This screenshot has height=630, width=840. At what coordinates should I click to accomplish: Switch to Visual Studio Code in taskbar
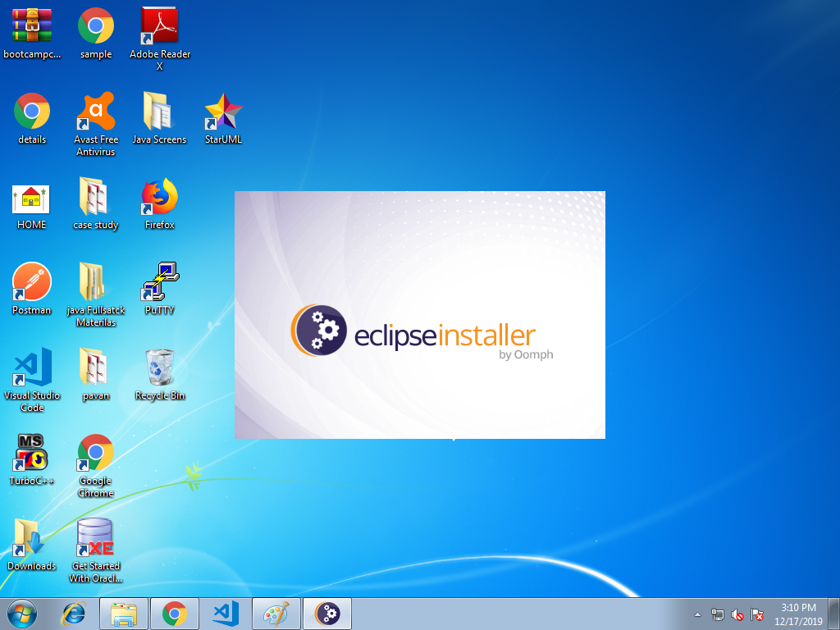pos(226,614)
